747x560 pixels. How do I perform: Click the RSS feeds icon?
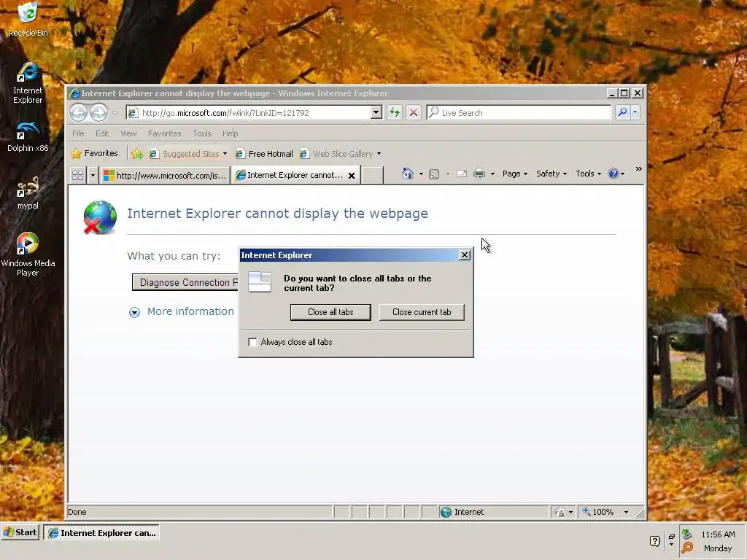(434, 174)
